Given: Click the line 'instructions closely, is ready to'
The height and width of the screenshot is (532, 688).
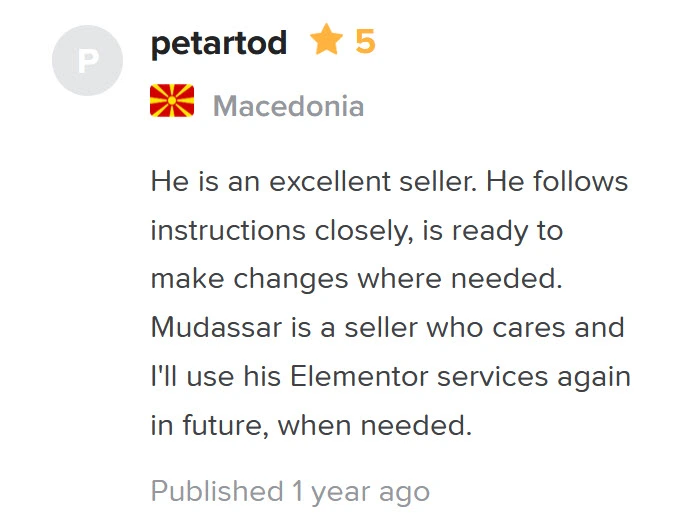Looking at the screenshot, I should pyautogui.click(x=357, y=231).
